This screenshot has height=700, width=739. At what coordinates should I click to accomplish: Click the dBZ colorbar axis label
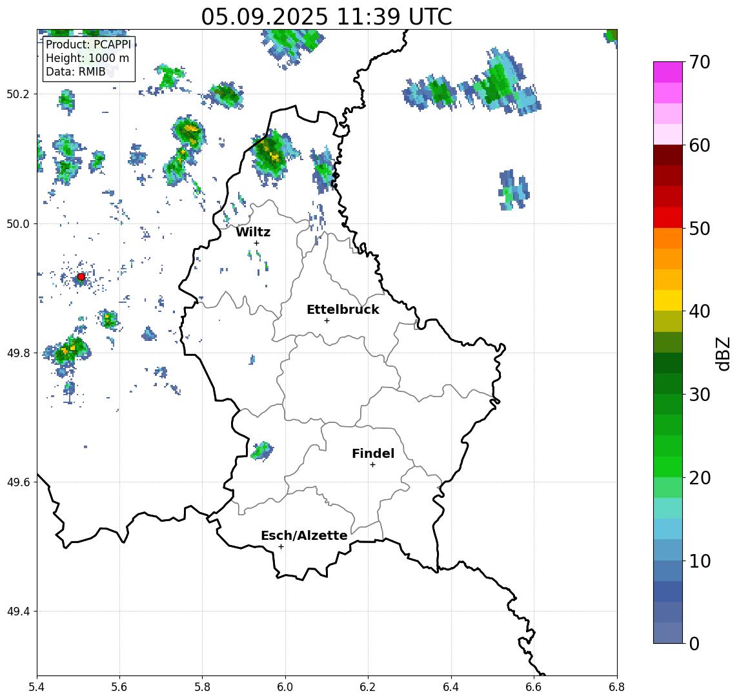(724, 353)
